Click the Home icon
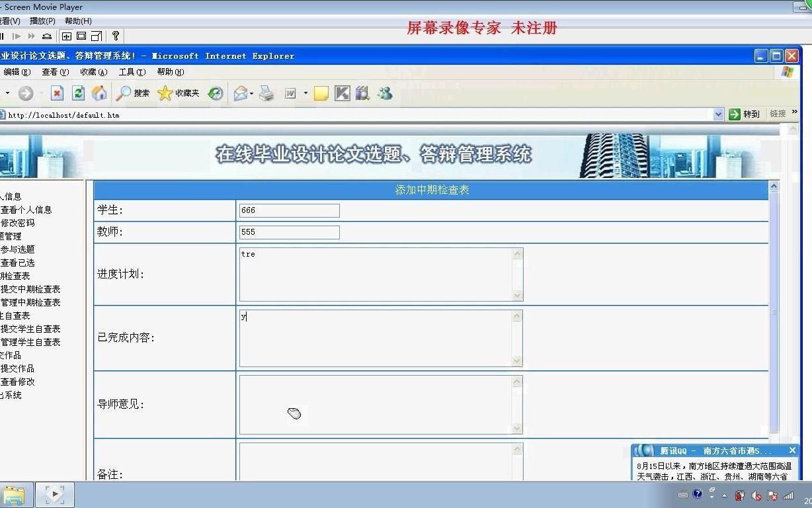Screen dimensions: 812x508 (x=99, y=94)
